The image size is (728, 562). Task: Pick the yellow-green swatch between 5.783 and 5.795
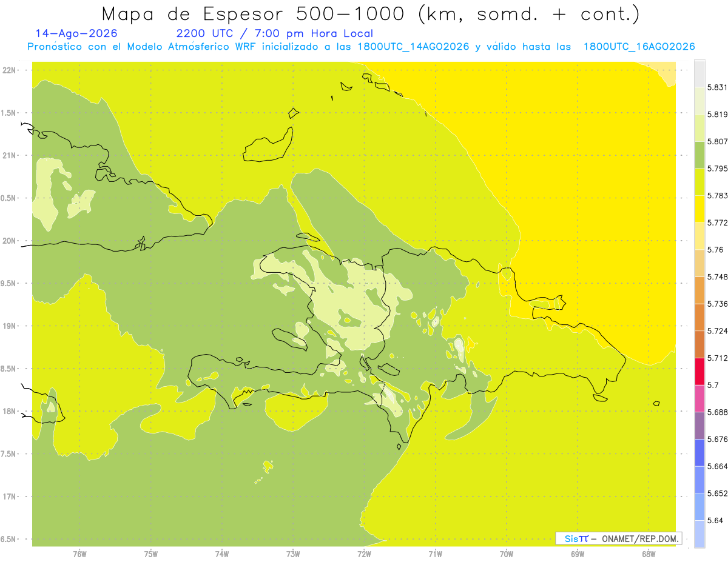pyautogui.click(x=699, y=182)
